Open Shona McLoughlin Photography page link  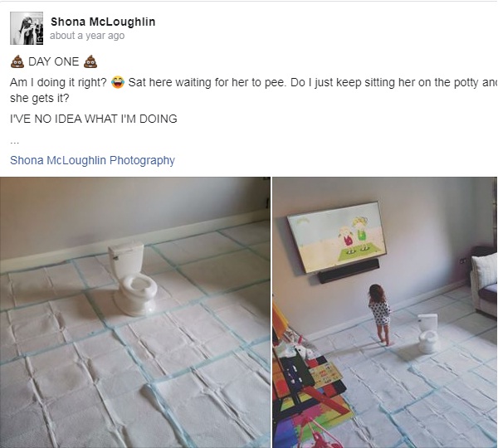coord(92,160)
